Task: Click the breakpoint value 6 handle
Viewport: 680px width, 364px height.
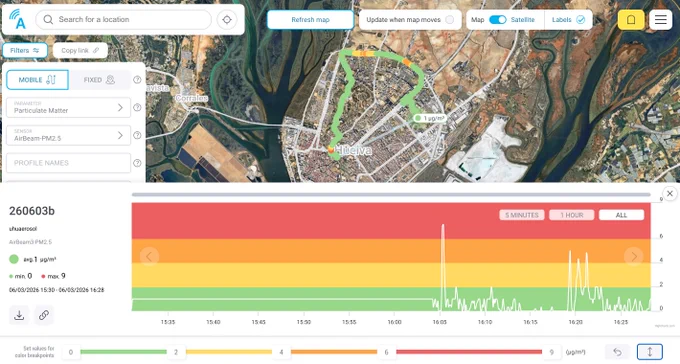Action: (x=386, y=352)
